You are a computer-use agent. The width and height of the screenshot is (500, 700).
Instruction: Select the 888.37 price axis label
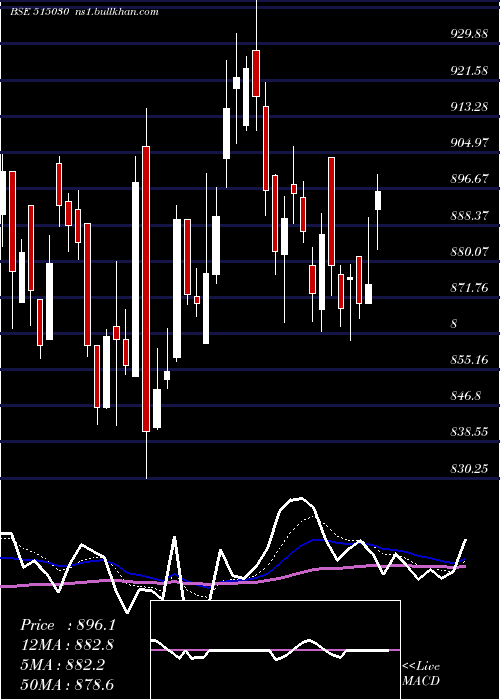[x=469, y=216]
